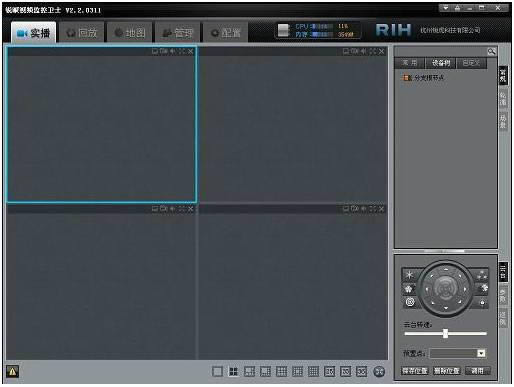Open the yellow warning alarm icon

coord(13,371)
